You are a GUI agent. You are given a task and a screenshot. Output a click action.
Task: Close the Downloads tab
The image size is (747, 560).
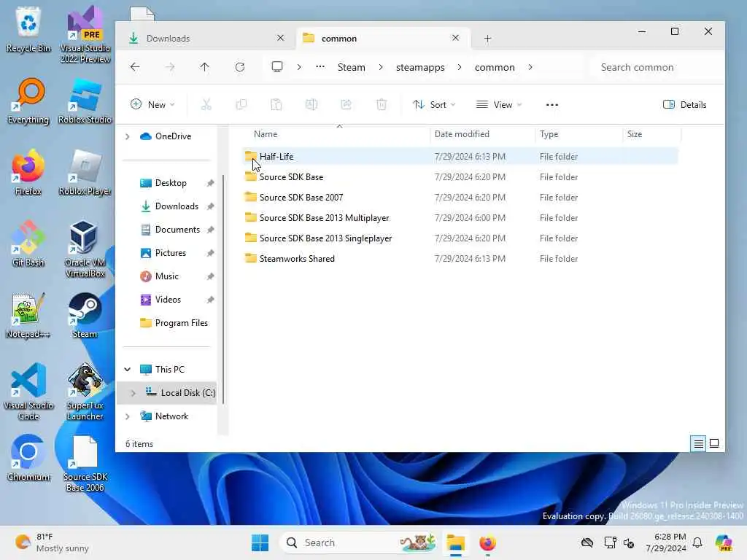pos(281,38)
